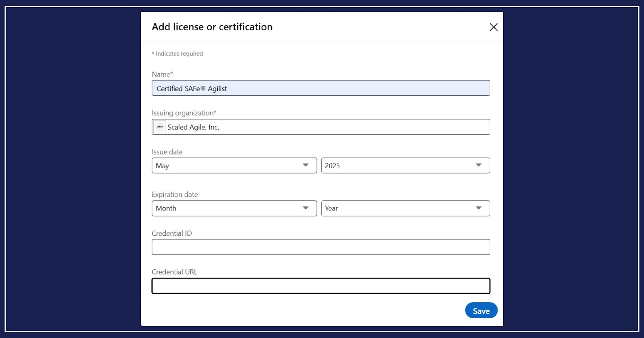Click the "Issuing organization*" label
This screenshot has height=338, width=644.
click(x=184, y=113)
